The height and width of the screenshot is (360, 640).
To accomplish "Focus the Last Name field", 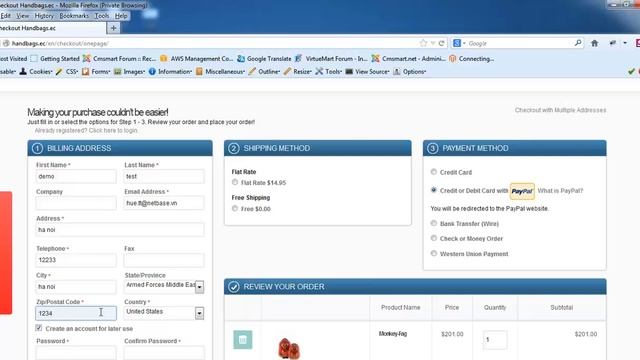I will pos(164,176).
